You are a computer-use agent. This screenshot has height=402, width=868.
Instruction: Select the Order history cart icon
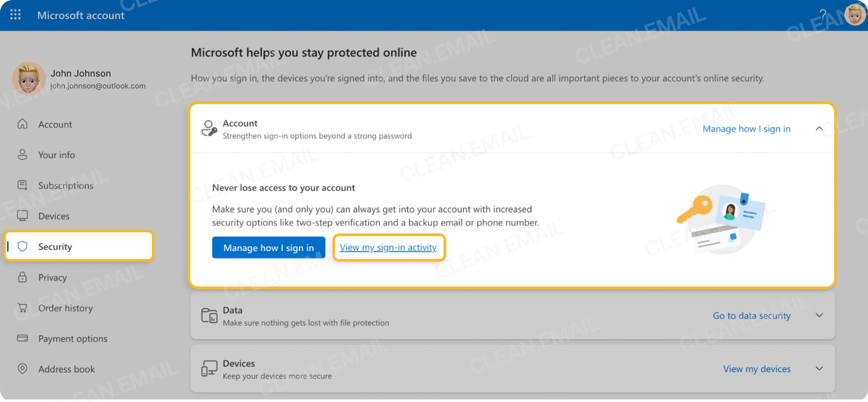click(22, 308)
